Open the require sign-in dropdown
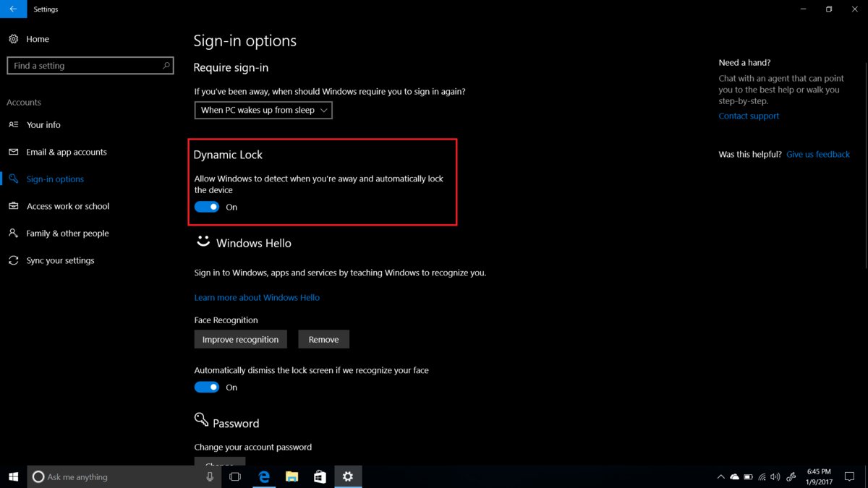 click(x=263, y=110)
